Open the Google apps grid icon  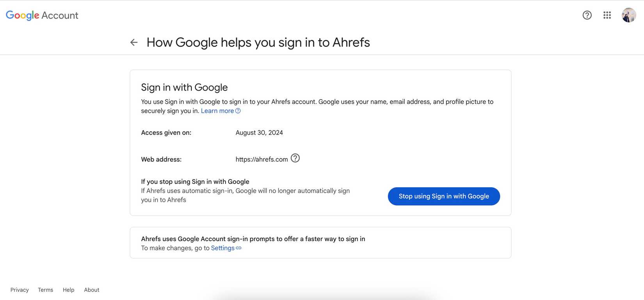pyautogui.click(x=607, y=15)
